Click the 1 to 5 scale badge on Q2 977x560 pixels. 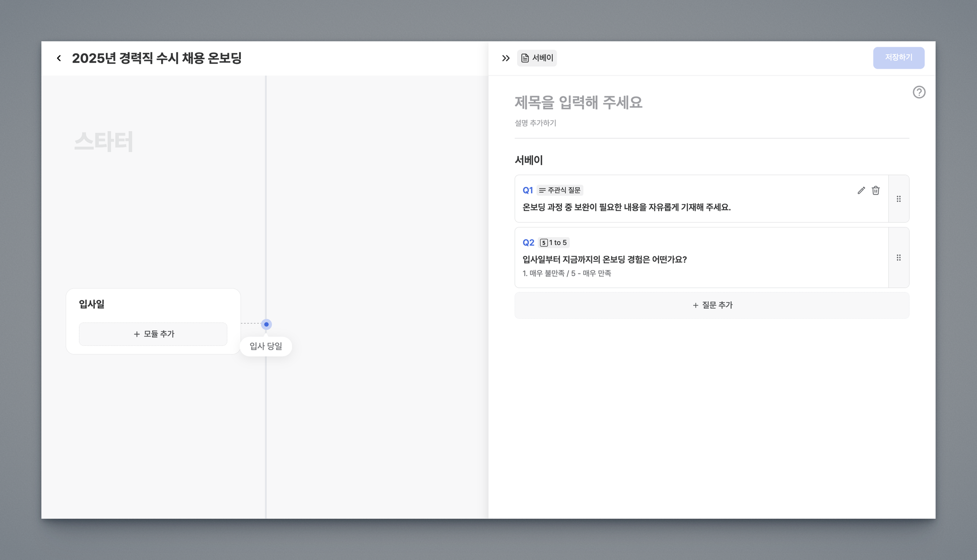click(x=553, y=243)
